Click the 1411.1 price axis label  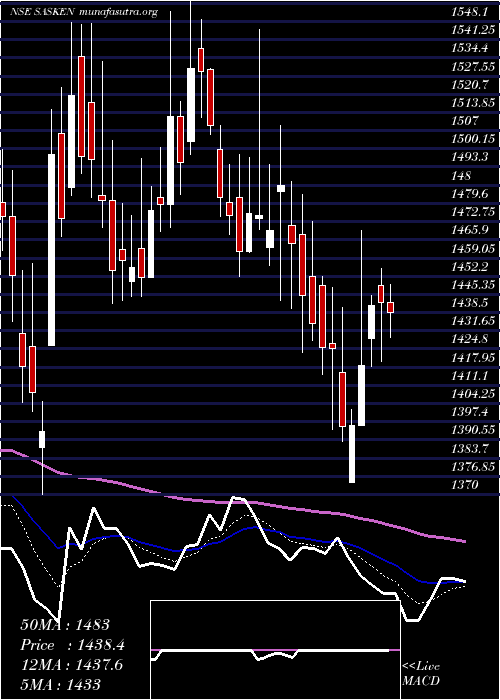click(472, 375)
